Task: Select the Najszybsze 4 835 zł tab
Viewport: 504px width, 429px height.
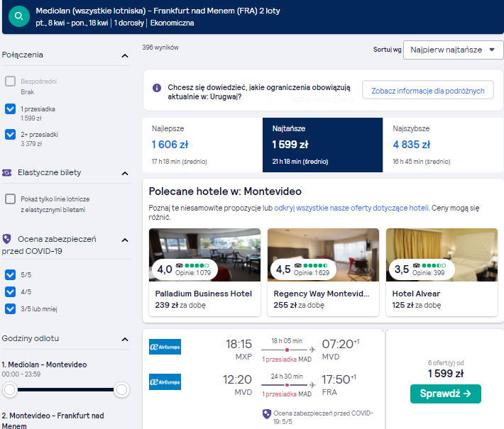Action: coord(443,145)
